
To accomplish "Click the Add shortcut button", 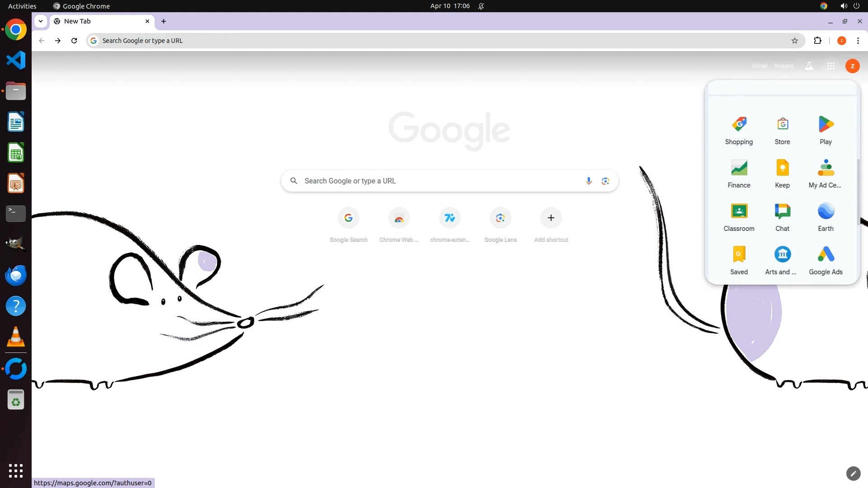I will (551, 218).
